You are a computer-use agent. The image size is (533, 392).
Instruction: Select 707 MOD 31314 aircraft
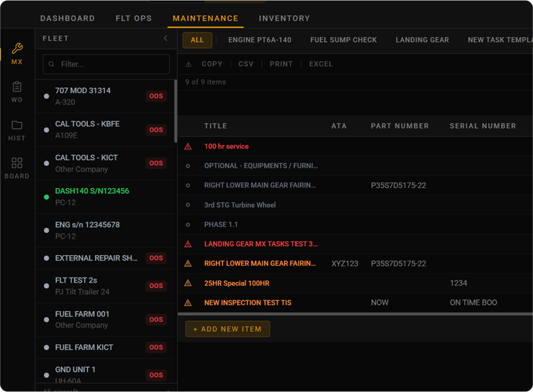(105, 96)
